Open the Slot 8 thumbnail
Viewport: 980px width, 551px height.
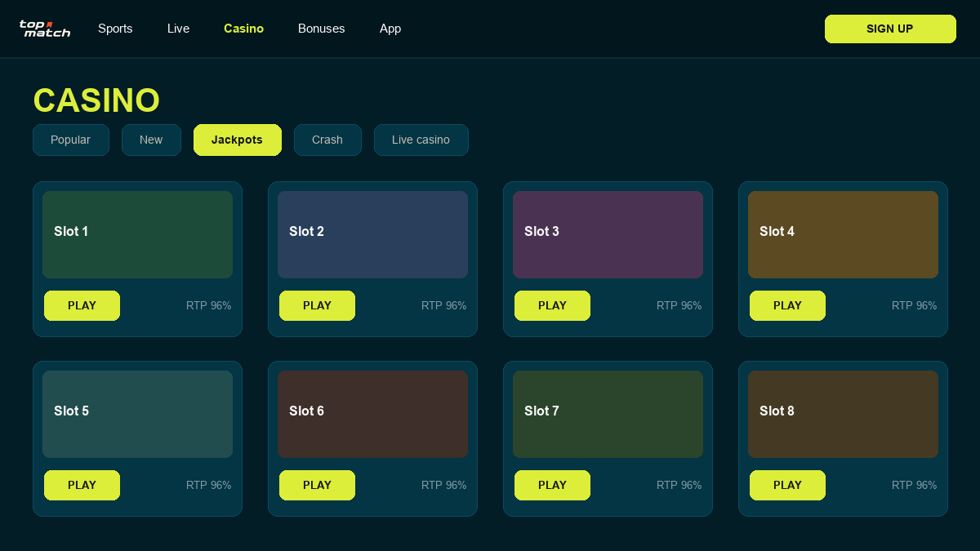tap(843, 414)
